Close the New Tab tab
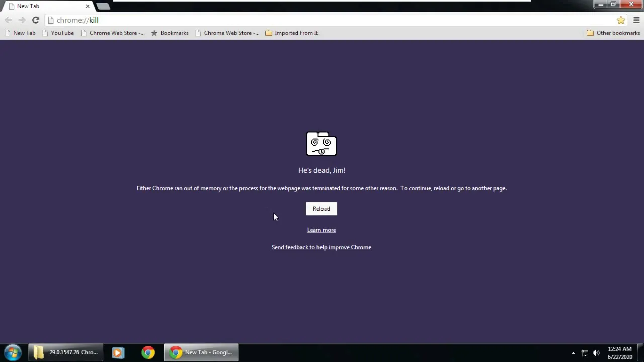Viewport: 644px width, 362px height. [88, 6]
